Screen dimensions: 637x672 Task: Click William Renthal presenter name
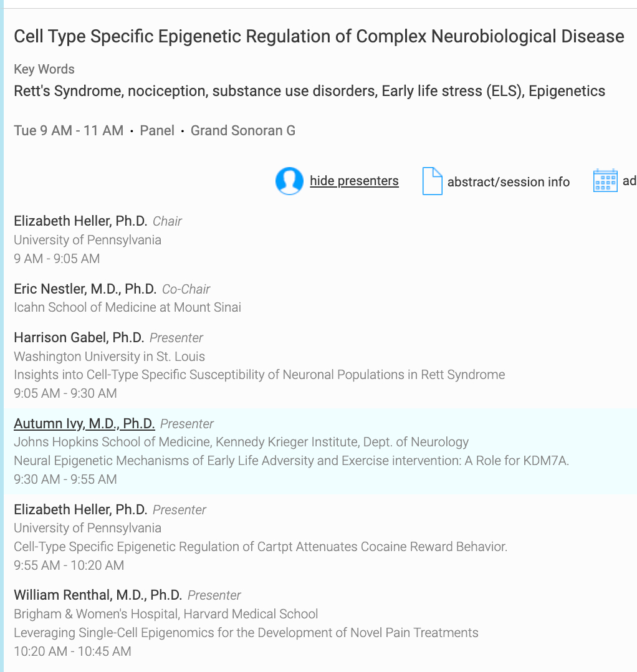pos(98,595)
